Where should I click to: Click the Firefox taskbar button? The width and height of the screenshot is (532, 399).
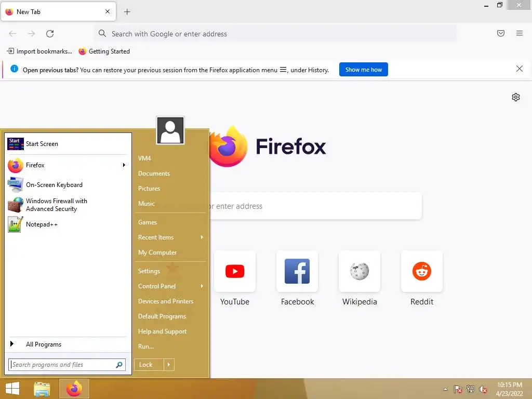tap(74, 389)
